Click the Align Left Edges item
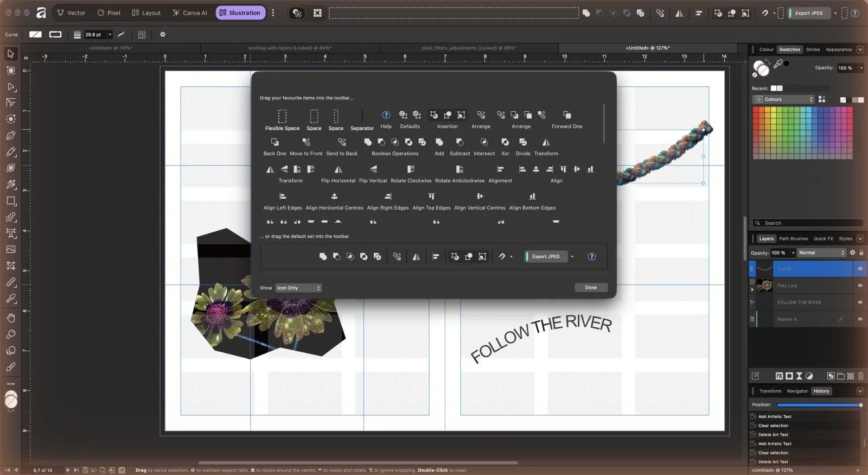This screenshot has width=868, height=475. pyautogui.click(x=283, y=201)
